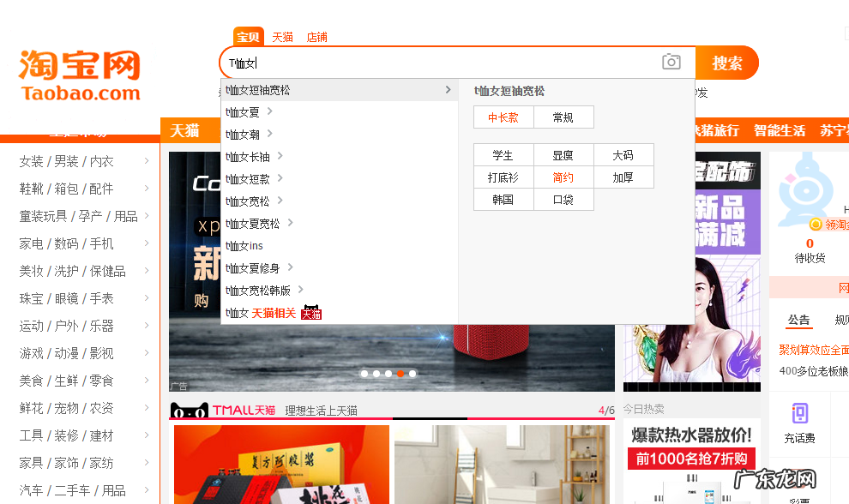The image size is (849, 504).
Task: Open the 店铺 search tab
Action: click(x=316, y=37)
